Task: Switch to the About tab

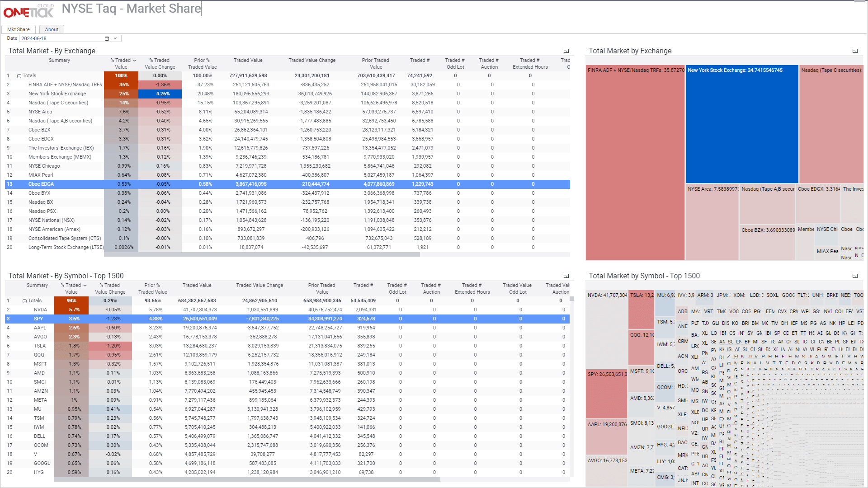Action: pos(52,30)
